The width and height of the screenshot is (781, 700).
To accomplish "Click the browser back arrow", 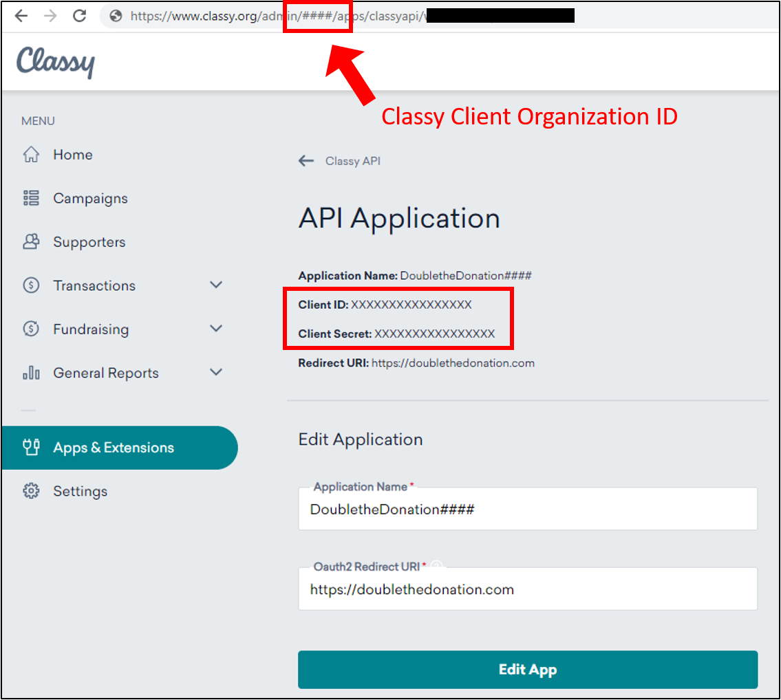I will click(21, 16).
